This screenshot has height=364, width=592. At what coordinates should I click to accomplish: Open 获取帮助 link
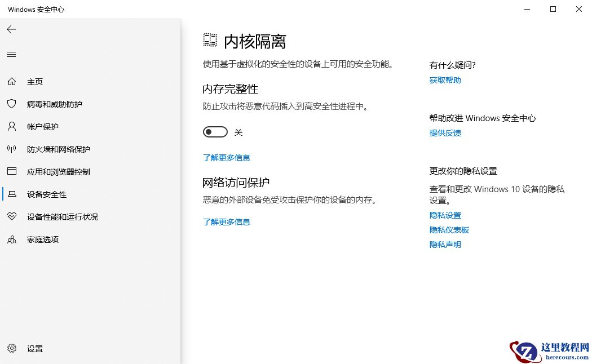point(445,79)
